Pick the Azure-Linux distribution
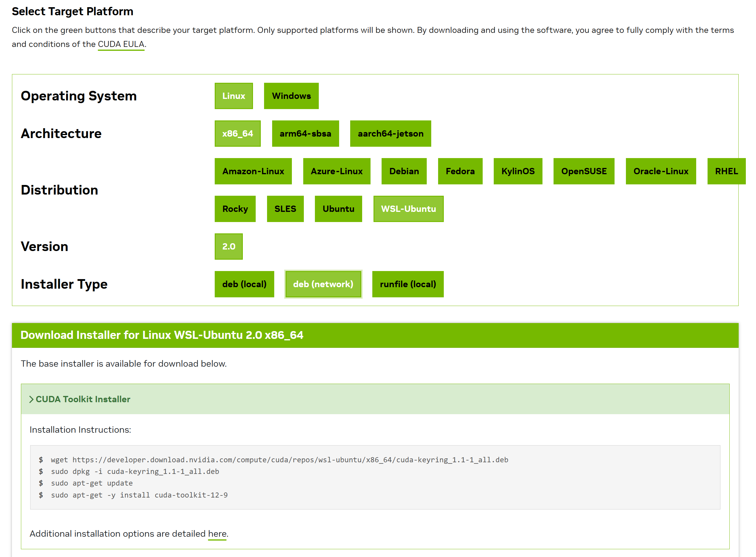 pyautogui.click(x=336, y=171)
